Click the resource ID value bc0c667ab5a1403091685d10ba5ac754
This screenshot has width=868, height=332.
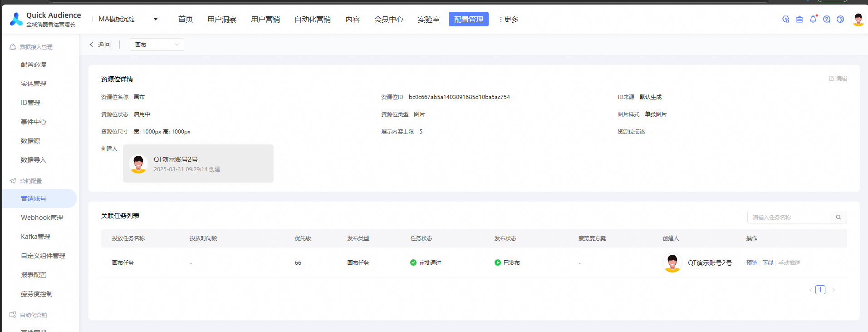(x=459, y=97)
